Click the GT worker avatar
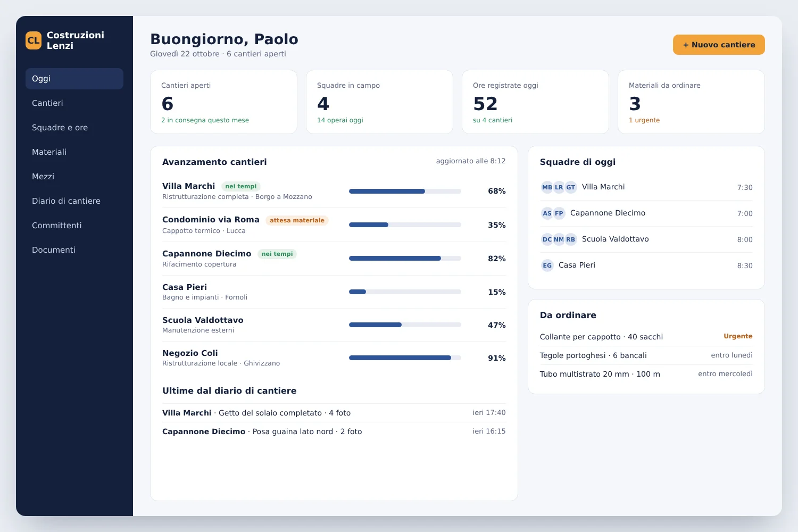This screenshot has height=532, width=798. [570, 187]
